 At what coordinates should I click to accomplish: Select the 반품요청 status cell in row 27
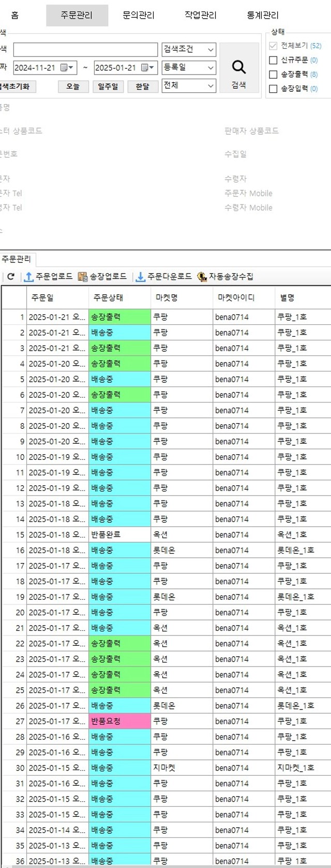click(119, 721)
